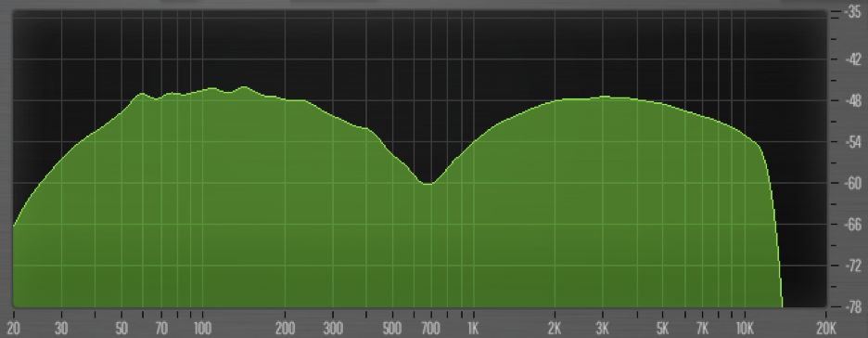Image resolution: width=868 pixels, height=338 pixels.
Task: Click the 30 Hz frequency axis label
Action: point(61,328)
